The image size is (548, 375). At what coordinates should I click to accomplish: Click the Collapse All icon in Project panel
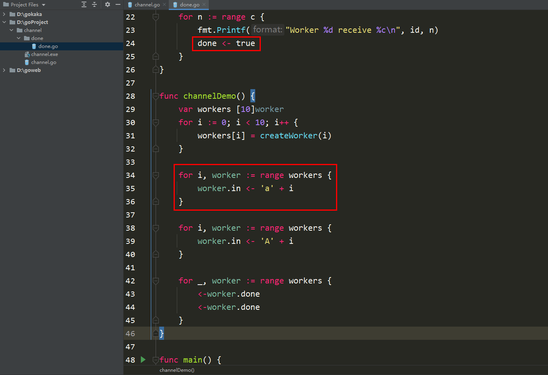click(x=94, y=5)
